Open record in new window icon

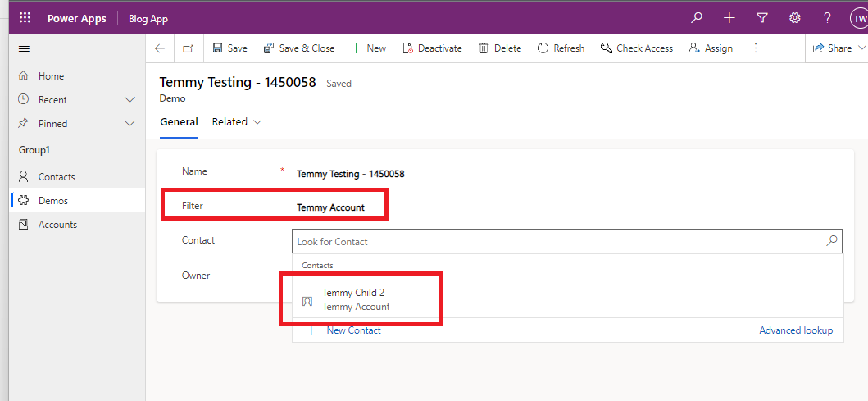coord(189,48)
